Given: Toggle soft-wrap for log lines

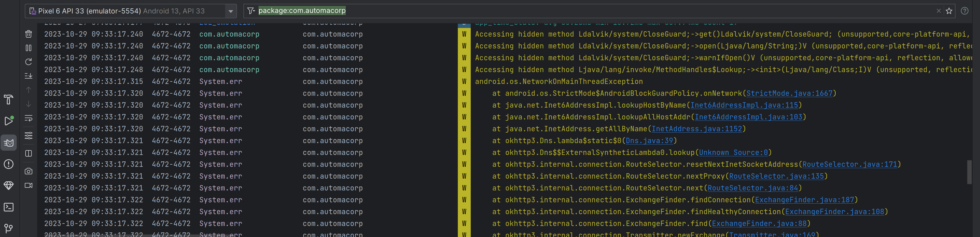Looking at the screenshot, I should (29, 118).
